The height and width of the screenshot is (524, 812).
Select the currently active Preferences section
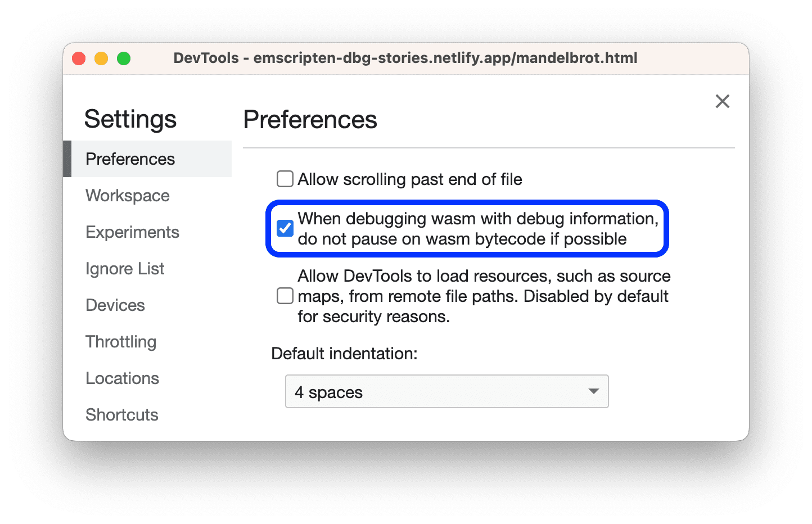[130, 159]
